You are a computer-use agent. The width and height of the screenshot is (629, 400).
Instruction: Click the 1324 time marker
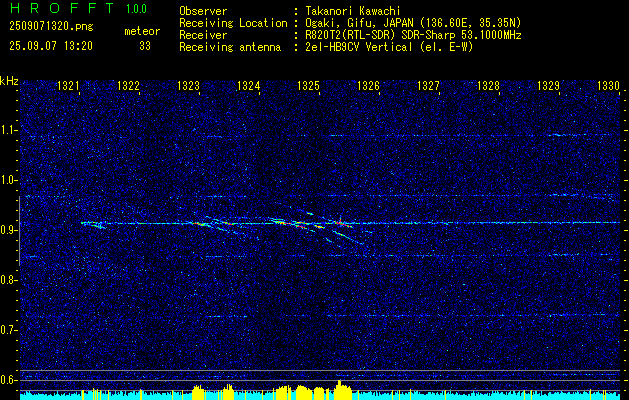click(248, 86)
